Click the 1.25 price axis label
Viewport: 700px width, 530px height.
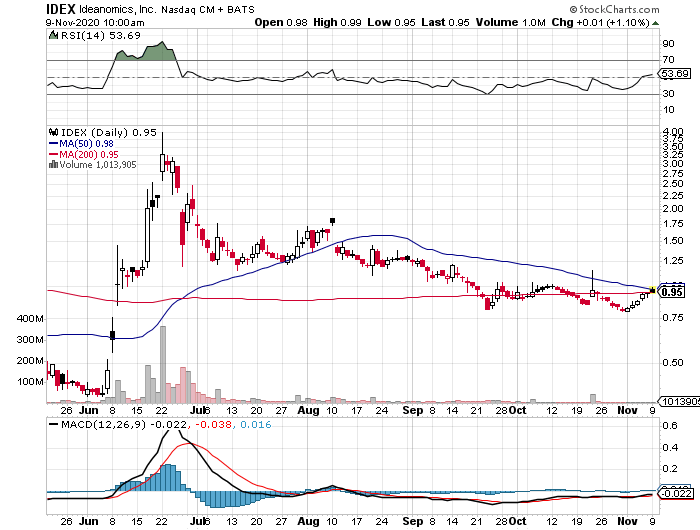pyautogui.click(x=673, y=261)
